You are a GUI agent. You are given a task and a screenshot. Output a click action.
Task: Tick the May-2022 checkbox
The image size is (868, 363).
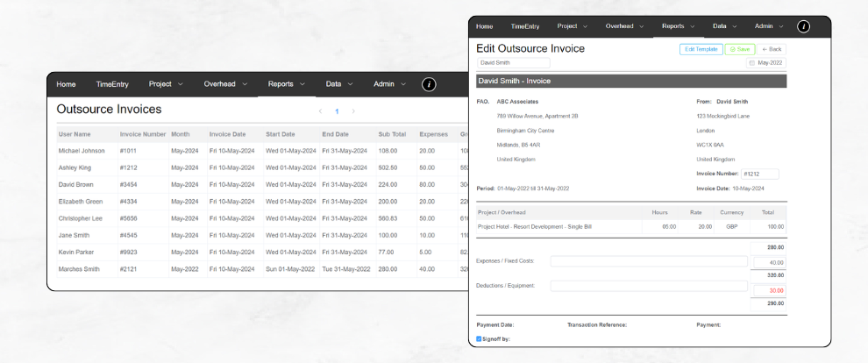tap(751, 63)
